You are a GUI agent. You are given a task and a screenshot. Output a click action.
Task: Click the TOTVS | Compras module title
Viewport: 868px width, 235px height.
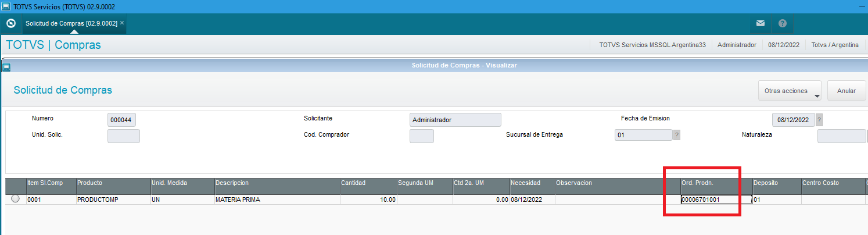(53, 45)
